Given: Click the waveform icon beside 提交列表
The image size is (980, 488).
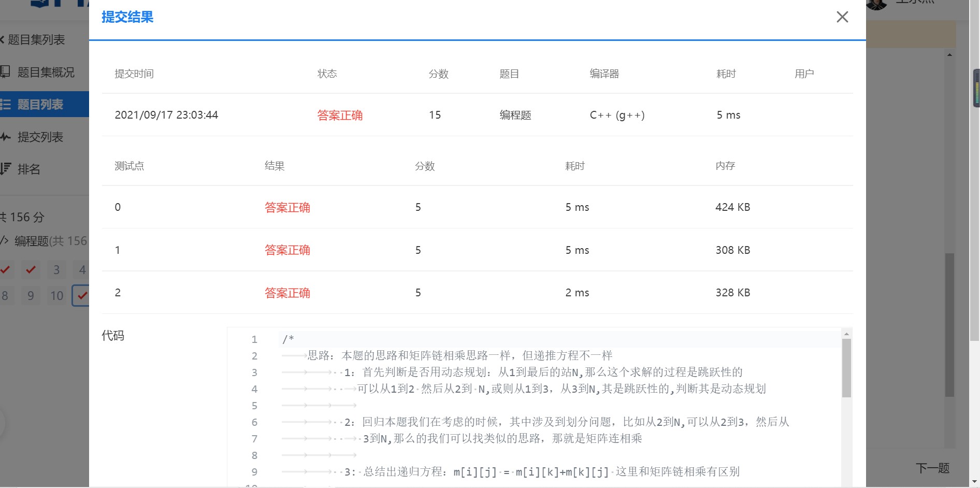Looking at the screenshot, I should click(x=5, y=137).
